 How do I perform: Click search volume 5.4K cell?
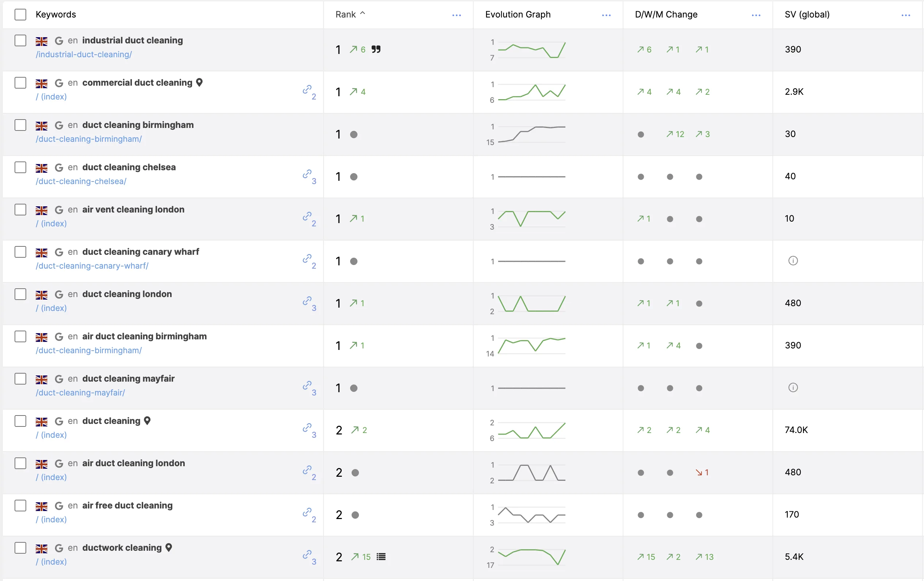pos(794,557)
